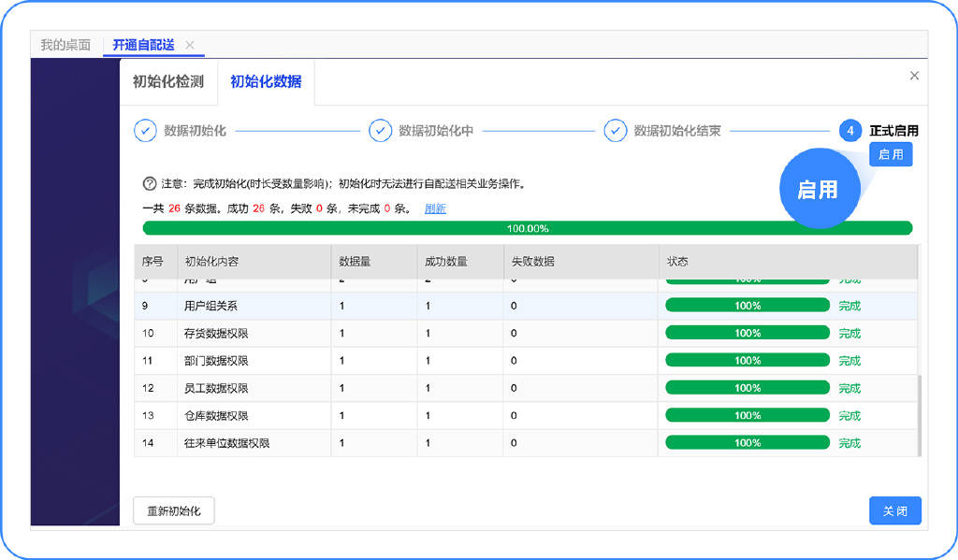Click the 完成 status for 往来单位数据权限

click(849, 443)
